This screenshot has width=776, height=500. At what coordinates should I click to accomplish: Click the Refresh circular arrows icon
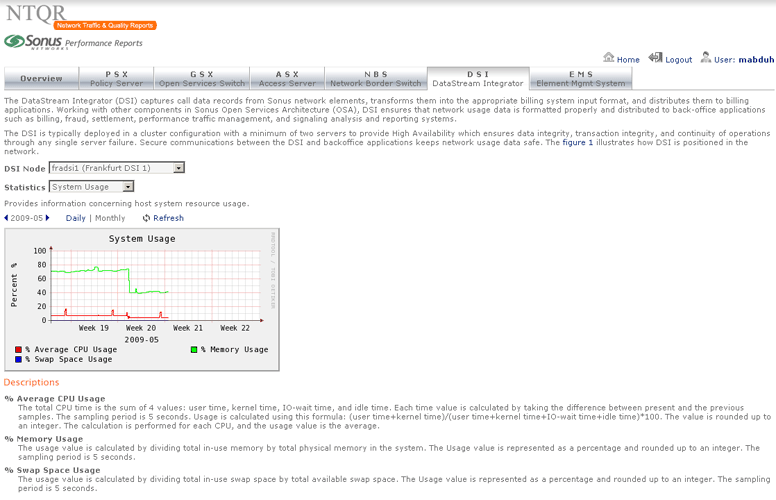pyautogui.click(x=146, y=218)
